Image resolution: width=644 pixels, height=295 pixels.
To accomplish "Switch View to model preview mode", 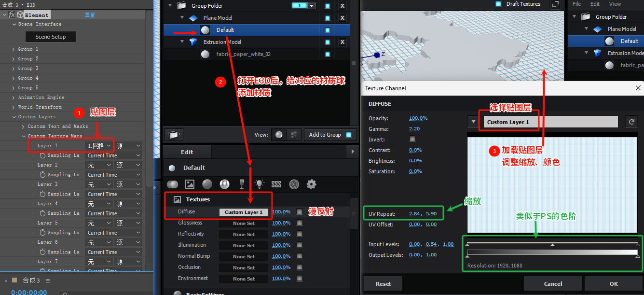I will click(293, 135).
